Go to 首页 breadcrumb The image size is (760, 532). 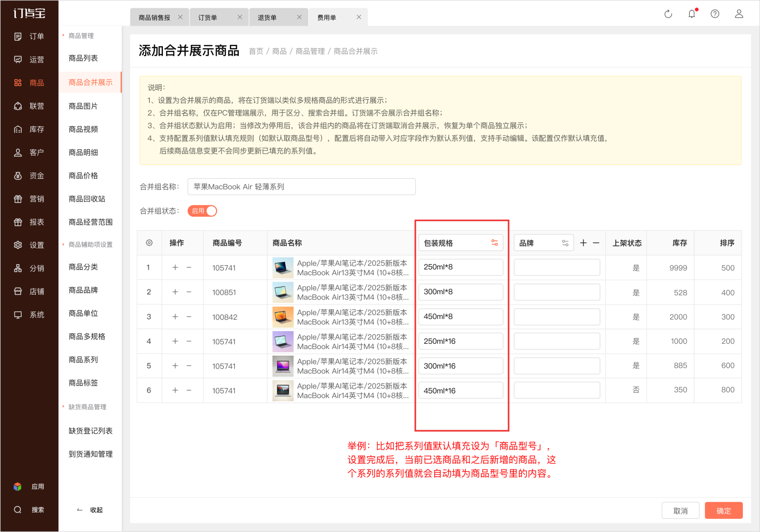(x=256, y=51)
